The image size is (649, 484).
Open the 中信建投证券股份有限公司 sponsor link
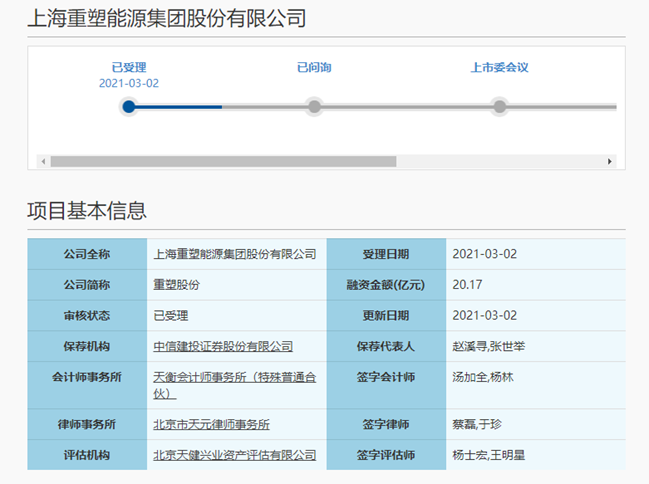223,347
